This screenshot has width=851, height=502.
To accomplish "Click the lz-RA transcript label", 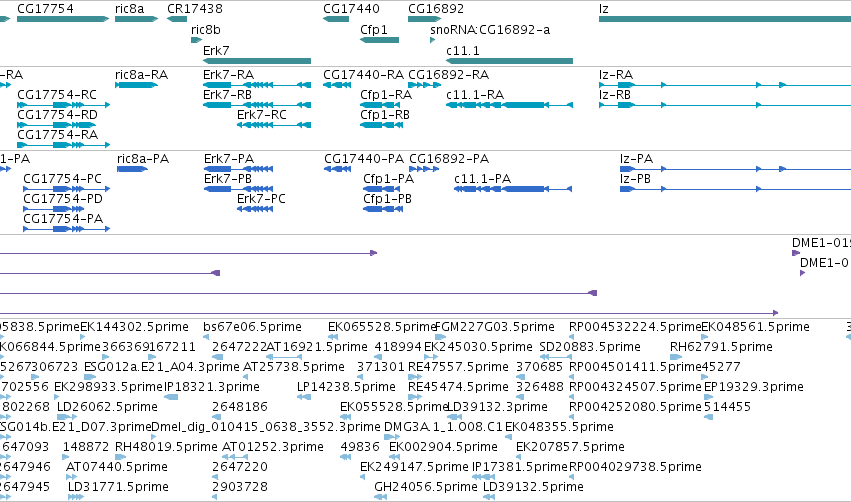I will 616,74.
